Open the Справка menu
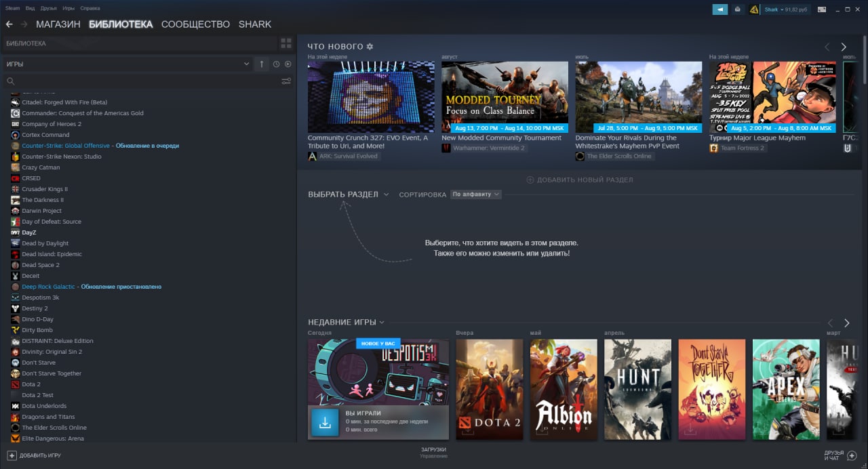The width and height of the screenshot is (868, 469). click(90, 8)
